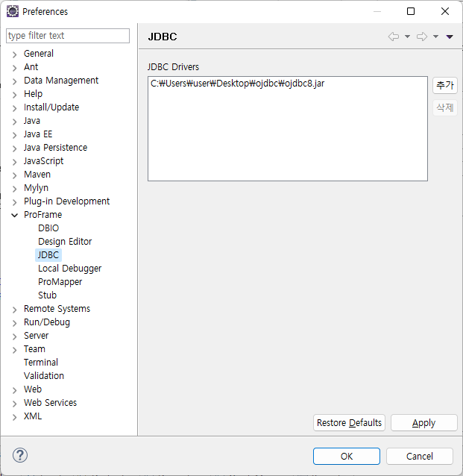Select the Maven label in the tree
The width and height of the screenshot is (463, 476).
tap(37, 175)
